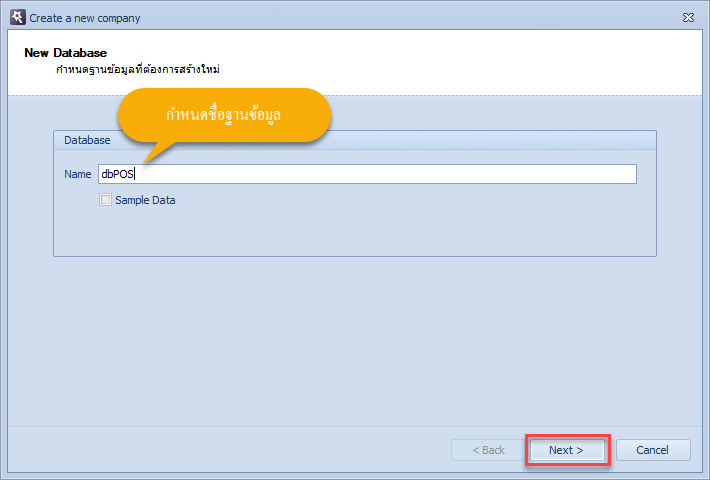The width and height of the screenshot is (710, 480).
Task: Click the empty title bar area
Action: click(x=408, y=18)
